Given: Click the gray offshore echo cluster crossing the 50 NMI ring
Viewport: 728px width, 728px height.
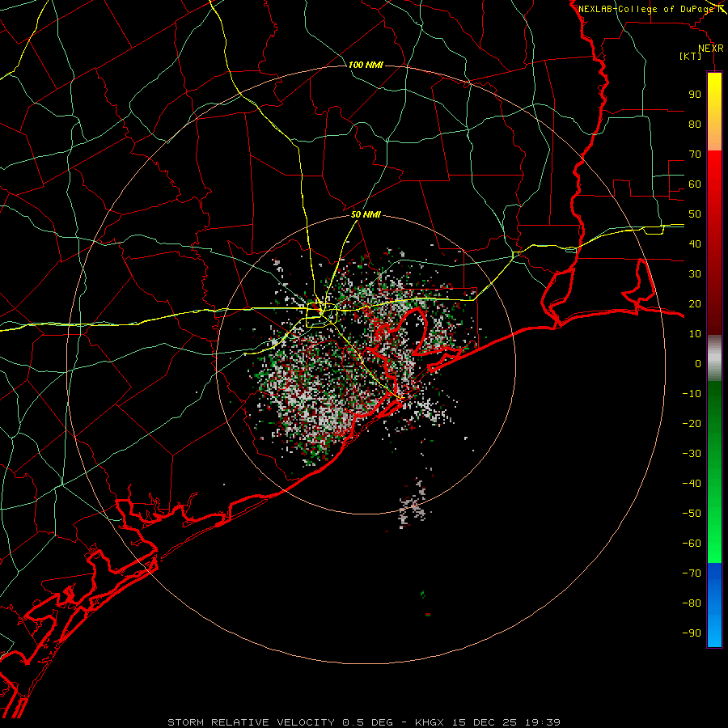Looking at the screenshot, I should [x=413, y=505].
